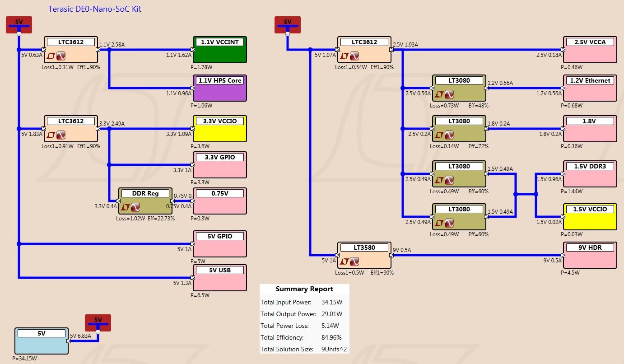The height and width of the screenshot is (364, 624).
Task: Click the purple 1.1V HPS Core block
Action: [220, 88]
